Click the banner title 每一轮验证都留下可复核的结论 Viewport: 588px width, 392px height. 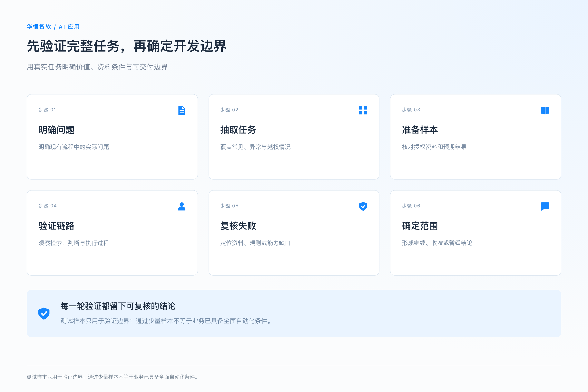click(x=118, y=306)
